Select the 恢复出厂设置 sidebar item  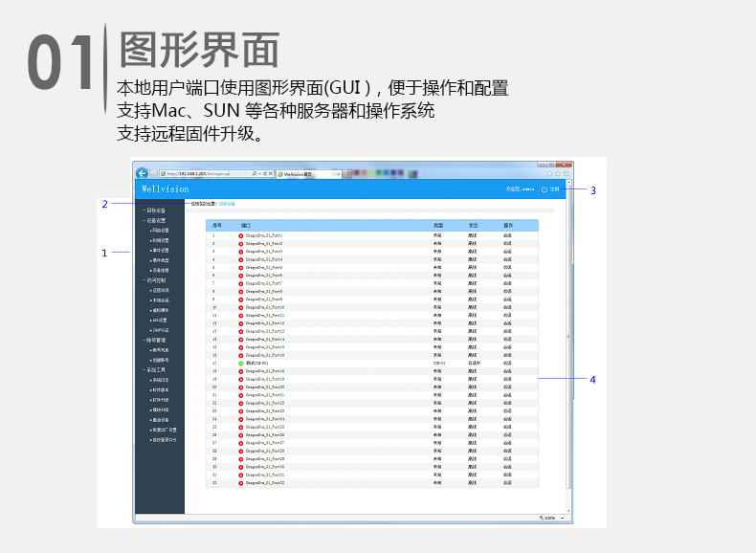click(x=161, y=430)
